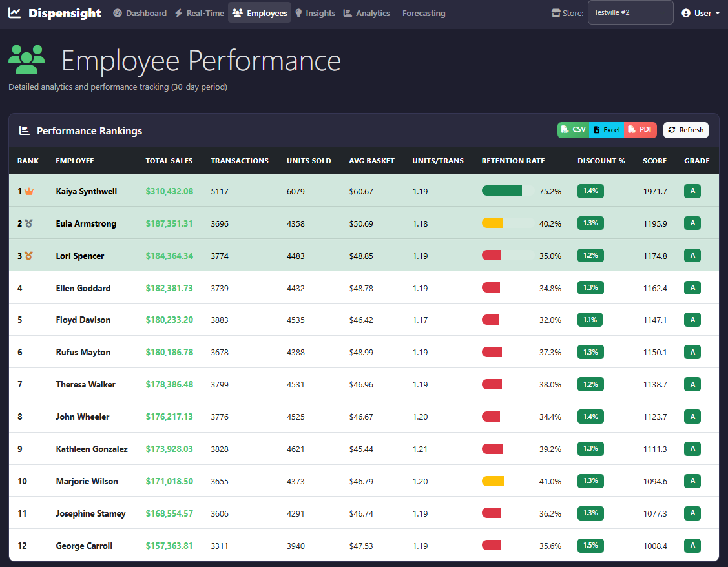Click the RETENTION RATE column header

513,161
